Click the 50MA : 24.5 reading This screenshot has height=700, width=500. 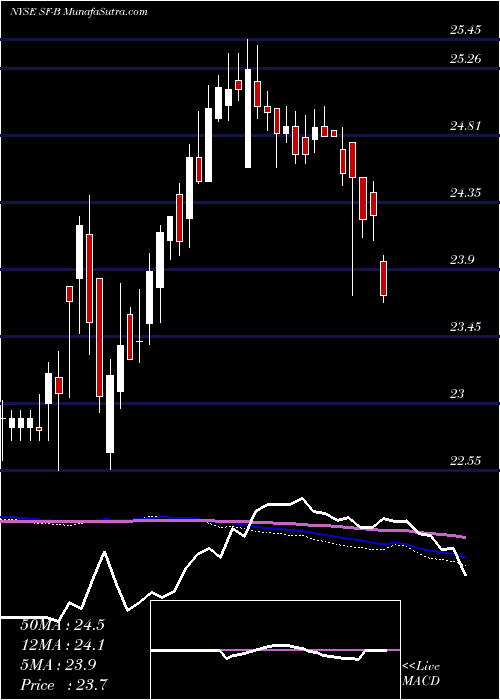pyautogui.click(x=62, y=625)
